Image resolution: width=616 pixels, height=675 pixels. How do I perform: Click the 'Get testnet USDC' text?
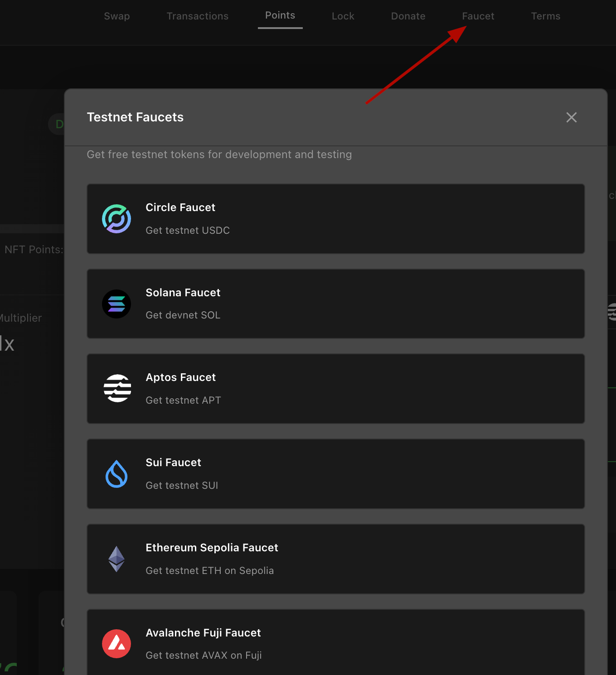(x=188, y=231)
